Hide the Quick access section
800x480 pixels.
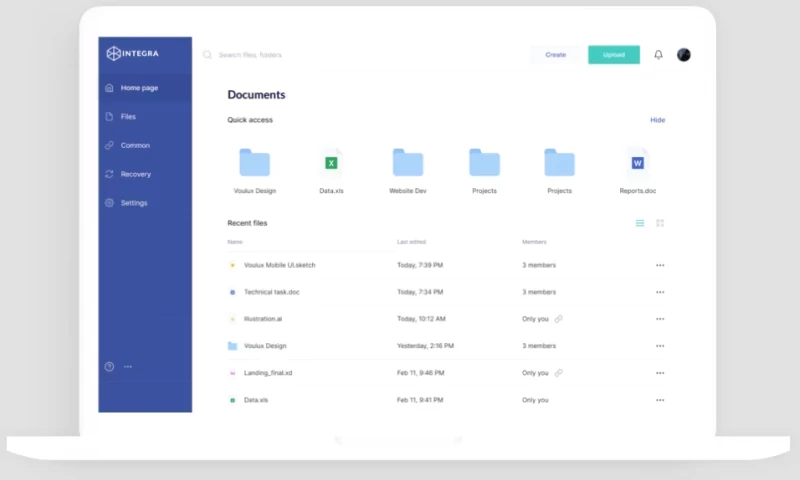(x=657, y=120)
